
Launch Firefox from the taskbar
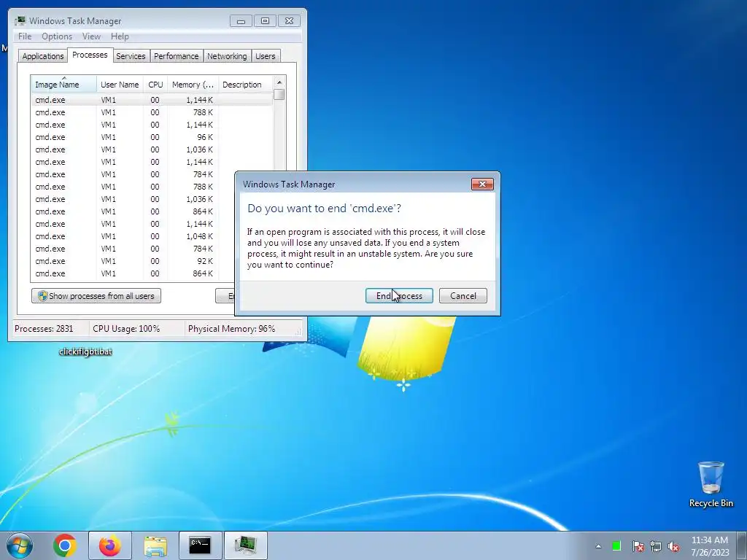click(110, 545)
